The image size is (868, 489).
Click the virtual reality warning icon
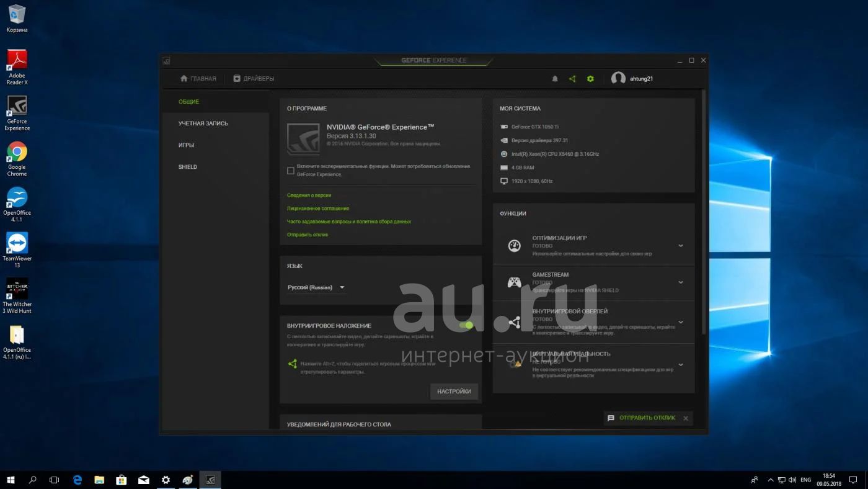pyautogui.click(x=515, y=364)
